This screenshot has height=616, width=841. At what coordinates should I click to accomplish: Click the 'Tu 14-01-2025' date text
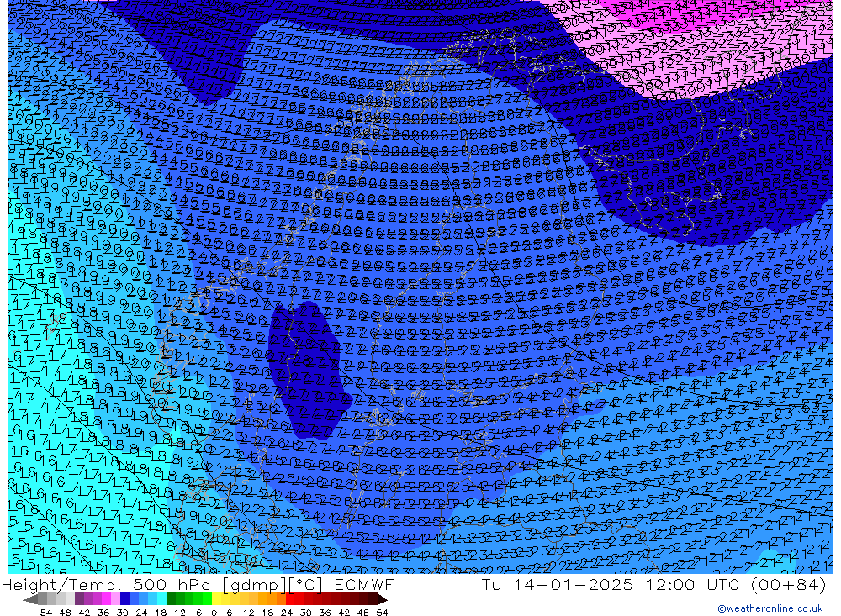click(558, 585)
